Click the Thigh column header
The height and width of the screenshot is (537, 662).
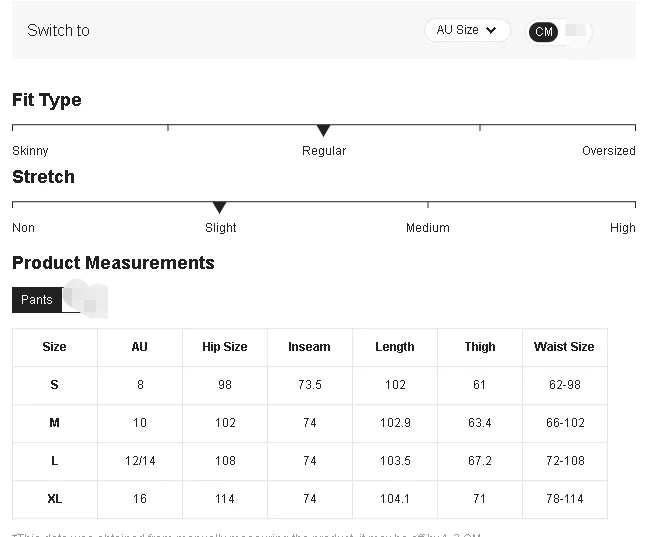point(479,347)
